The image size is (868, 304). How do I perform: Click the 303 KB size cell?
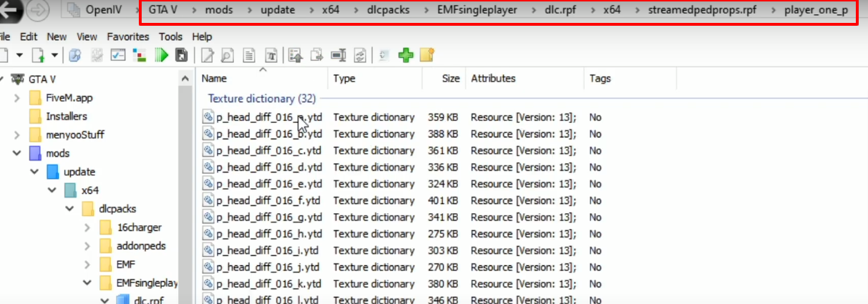tap(444, 250)
